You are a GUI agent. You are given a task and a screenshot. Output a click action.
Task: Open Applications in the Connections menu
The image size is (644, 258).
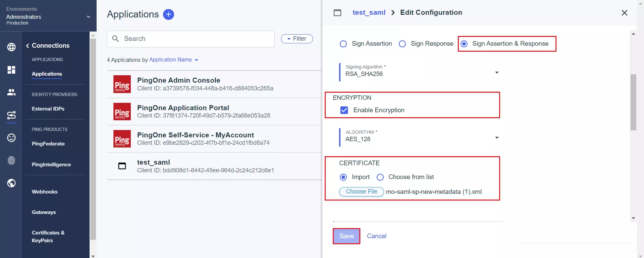pos(47,74)
